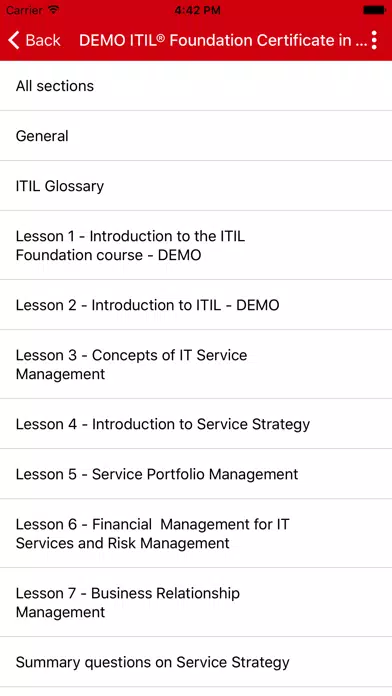Select the All sections entry

point(196,86)
